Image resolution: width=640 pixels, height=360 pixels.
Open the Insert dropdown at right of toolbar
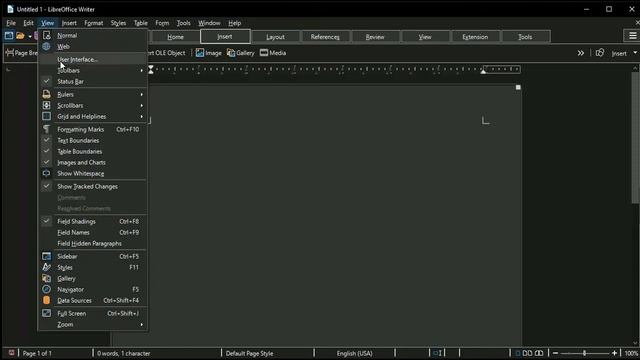(x=623, y=53)
